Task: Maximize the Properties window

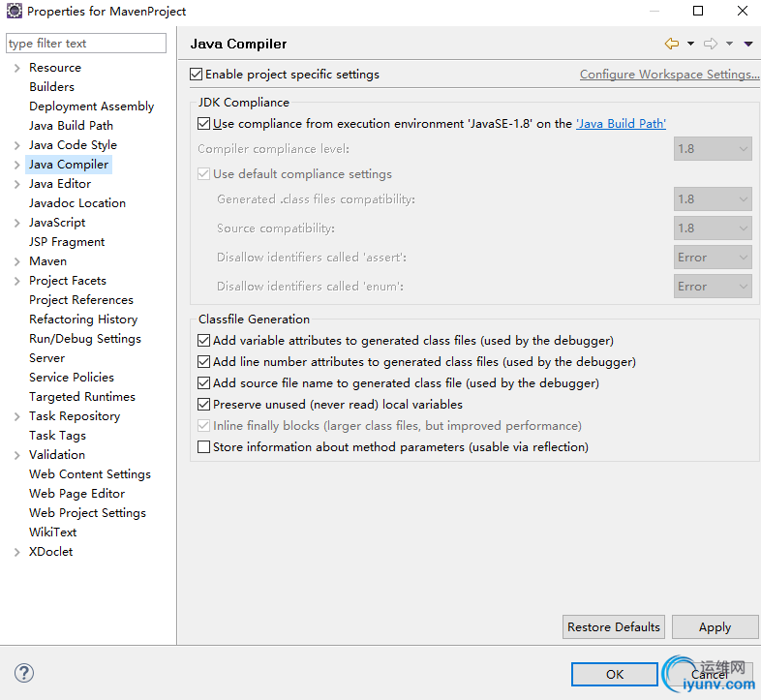Action: click(698, 11)
